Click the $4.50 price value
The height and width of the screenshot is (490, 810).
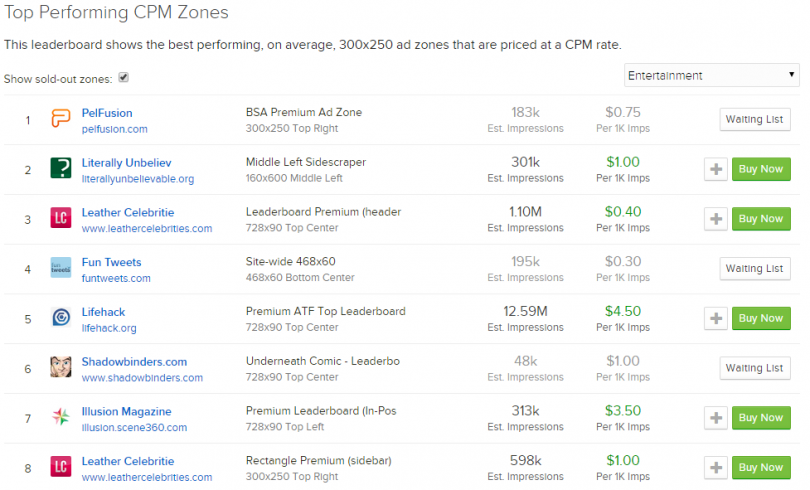[x=623, y=311]
